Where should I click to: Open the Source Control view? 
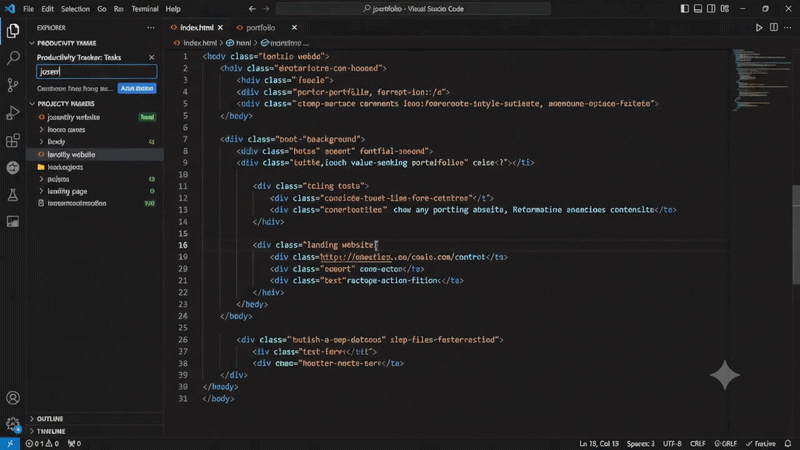coord(13,85)
